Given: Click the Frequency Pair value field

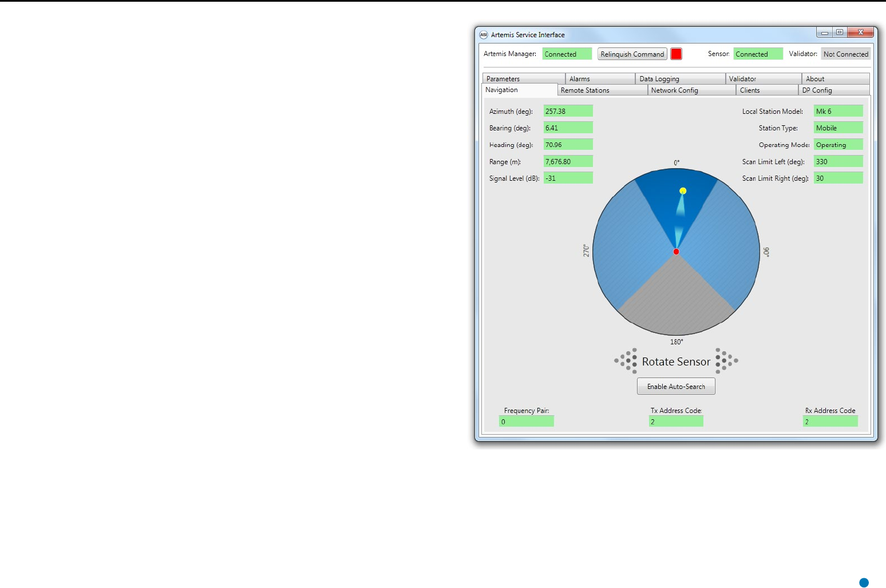Looking at the screenshot, I should pos(527,422).
